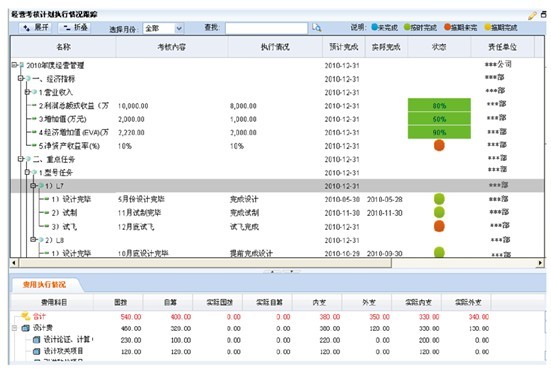Select the 费用执行情况 tab
This screenshot has width=551, height=369.
click(44, 285)
